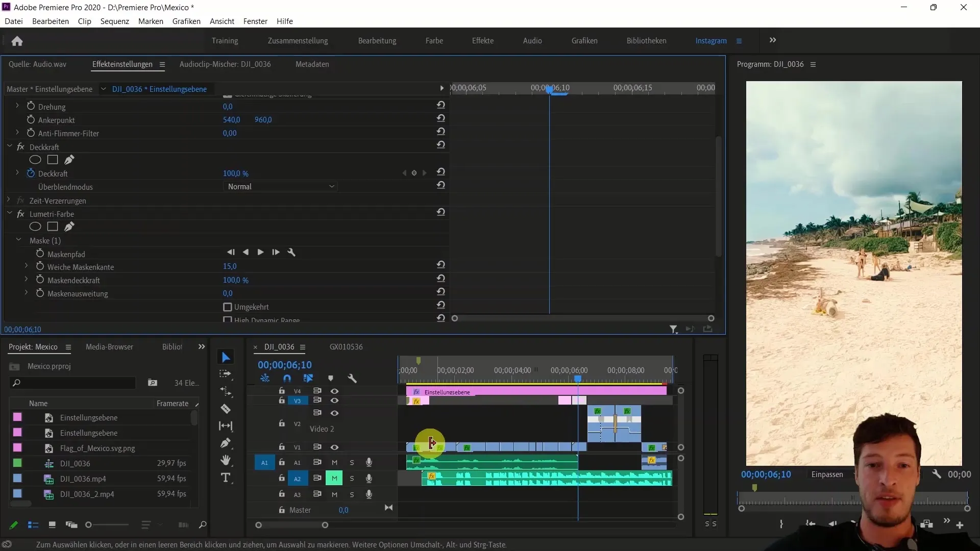Switch project panel to icon view
This screenshot has width=980, height=551.
click(x=52, y=525)
